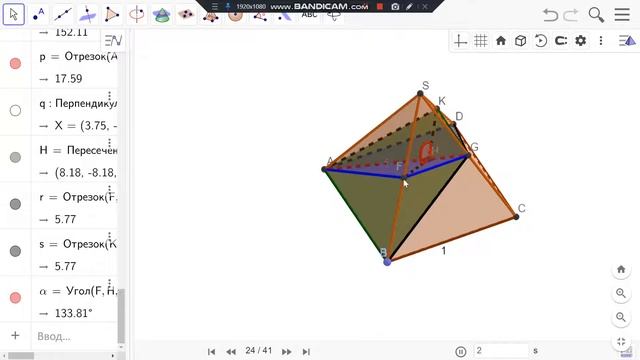Select the Circle with axis tool
This screenshot has width=640, height=360.
[136, 15]
